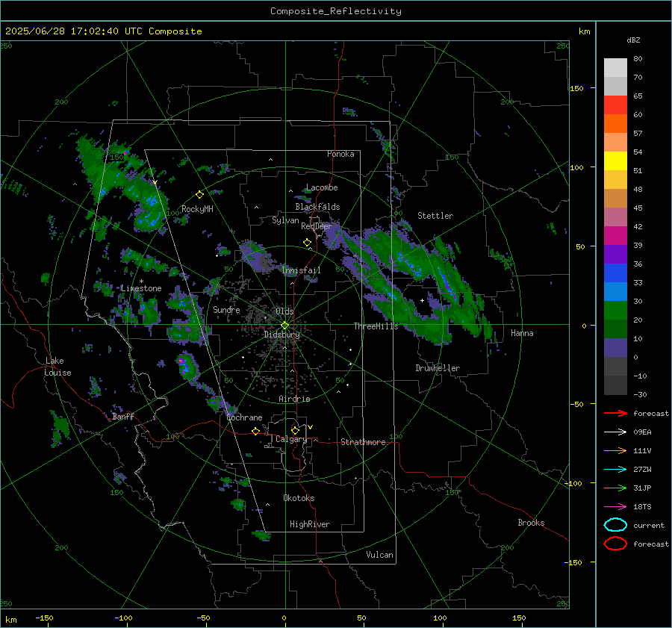Image resolution: width=672 pixels, height=628 pixels.
Task: Click the Drumheller label
Action: coord(438,368)
